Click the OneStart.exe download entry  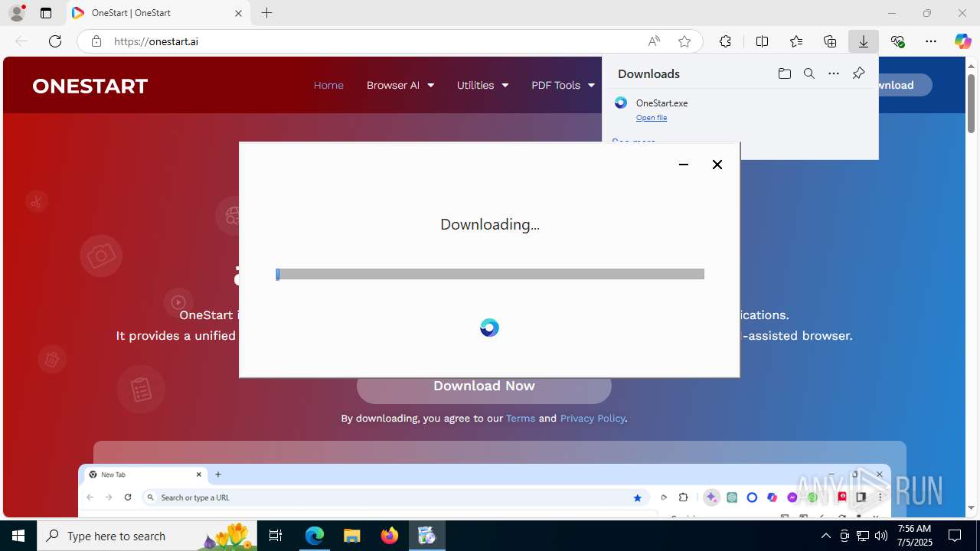point(740,109)
